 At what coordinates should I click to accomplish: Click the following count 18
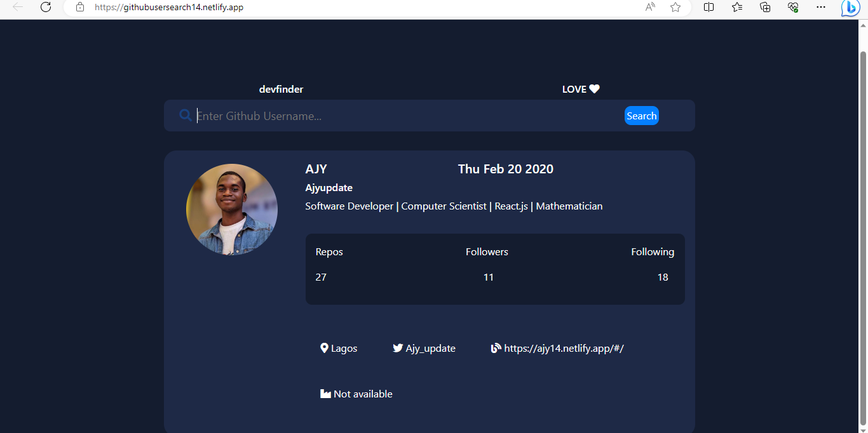click(x=663, y=277)
